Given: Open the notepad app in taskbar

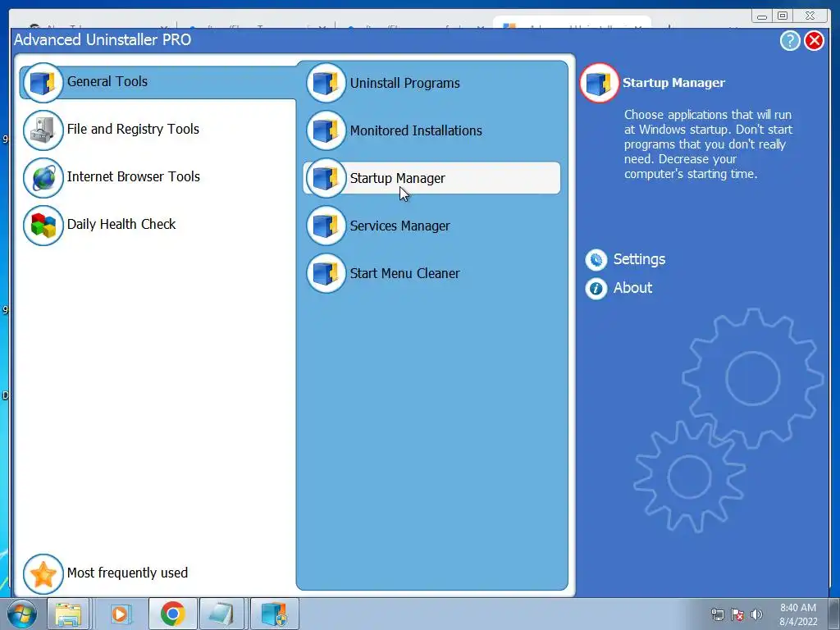Looking at the screenshot, I should [x=221, y=614].
